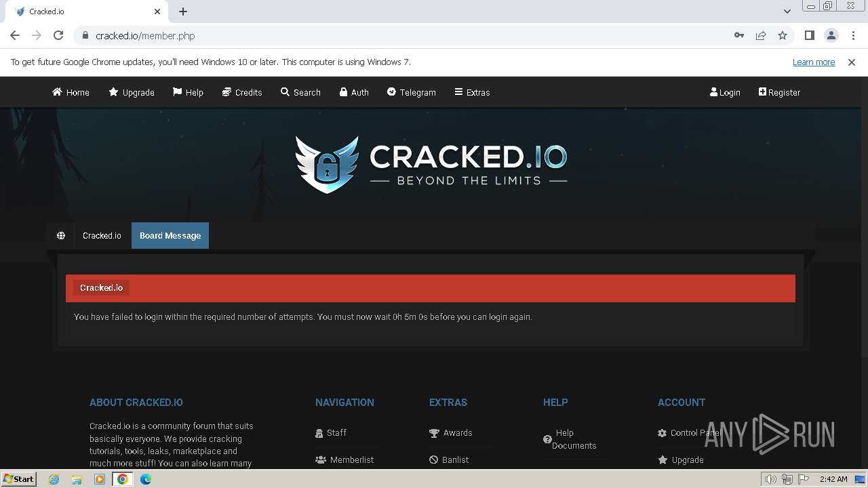Open the Staff footer link
This screenshot has width=868, height=488.
point(331,432)
